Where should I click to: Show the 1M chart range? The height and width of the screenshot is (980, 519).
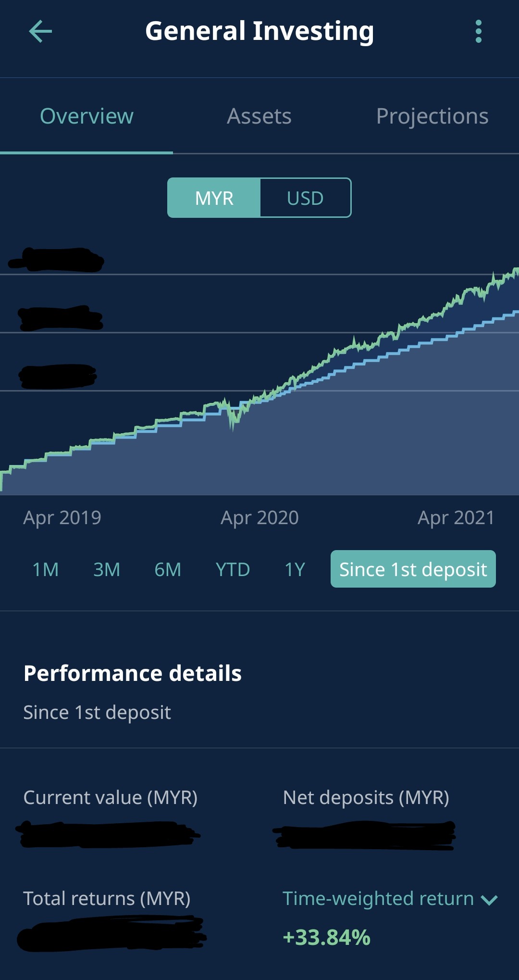(46, 569)
